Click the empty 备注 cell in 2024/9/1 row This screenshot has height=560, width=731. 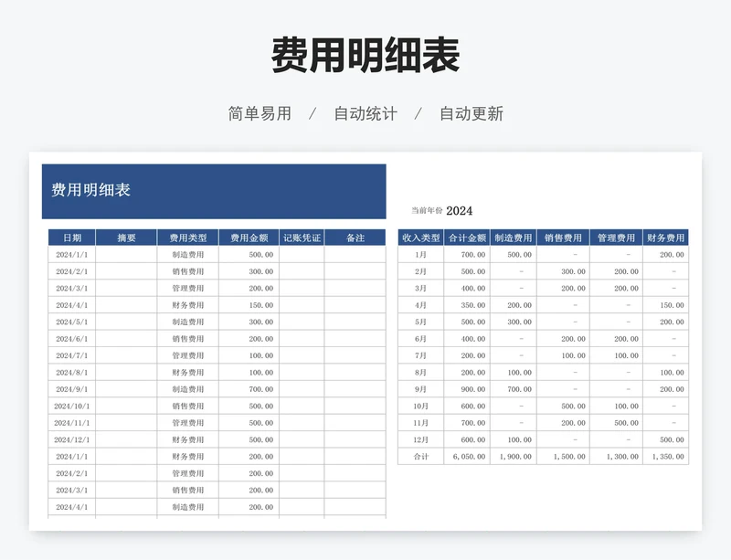355,389
